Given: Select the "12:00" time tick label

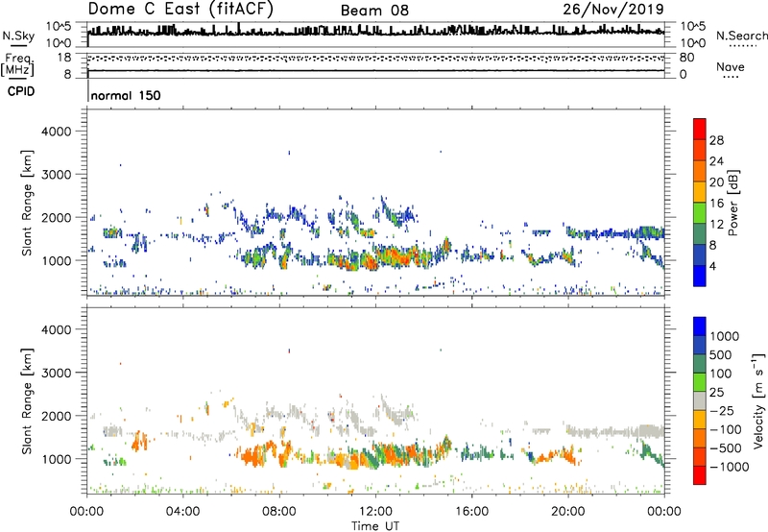Looking at the screenshot, I should click(375, 512).
